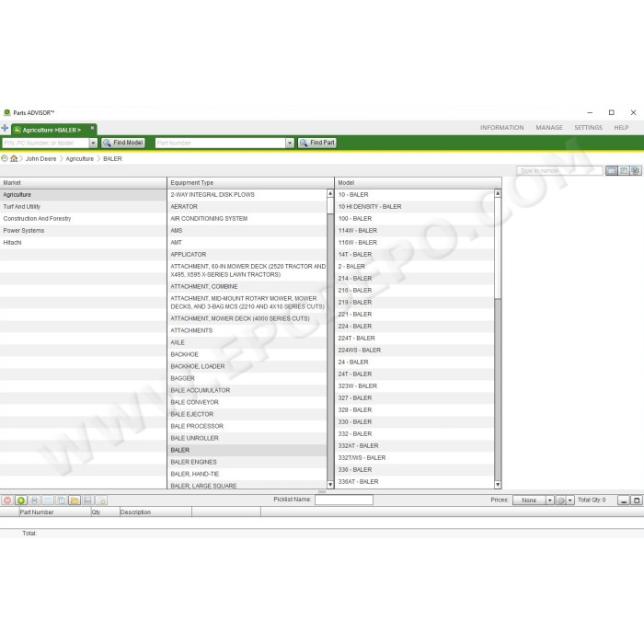Click the Description column header

pyautogui.click(x=155, y=512)
